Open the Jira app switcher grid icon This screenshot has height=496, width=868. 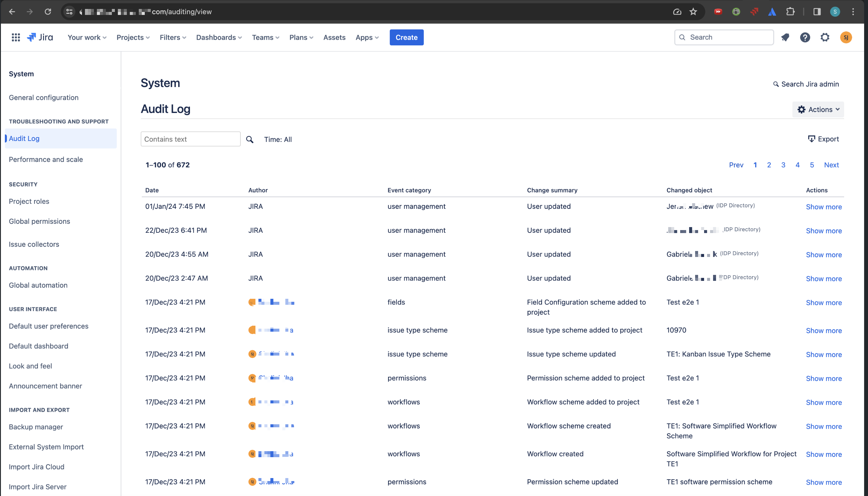(16, 37)
